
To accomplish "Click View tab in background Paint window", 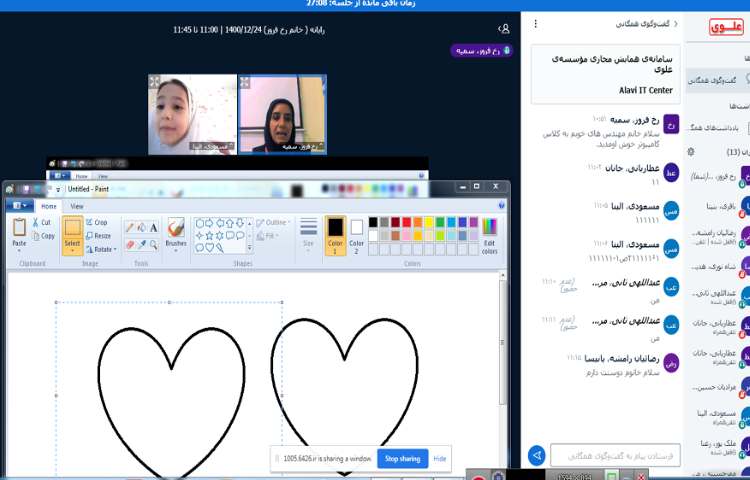I will coord(103,176).
